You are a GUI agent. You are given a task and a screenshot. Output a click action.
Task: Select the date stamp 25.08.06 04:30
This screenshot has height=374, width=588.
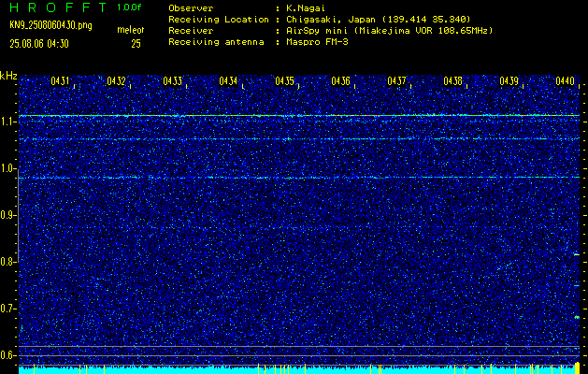(x=39, y=44)
